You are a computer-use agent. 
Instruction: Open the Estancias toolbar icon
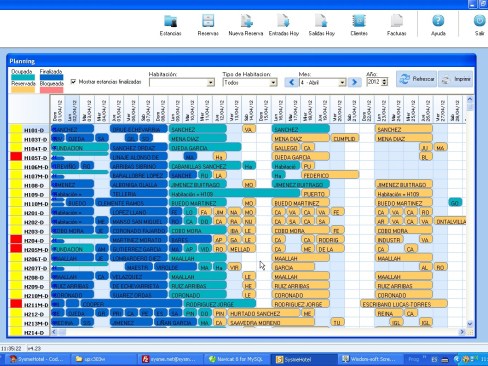click(170, 25)
